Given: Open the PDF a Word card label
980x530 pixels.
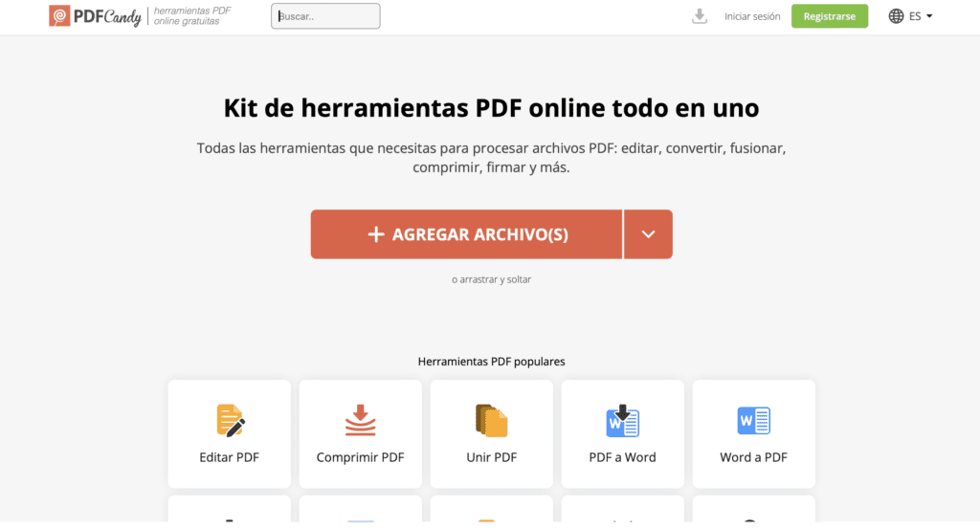Looking at the screenshot, I should coord(622,457).
